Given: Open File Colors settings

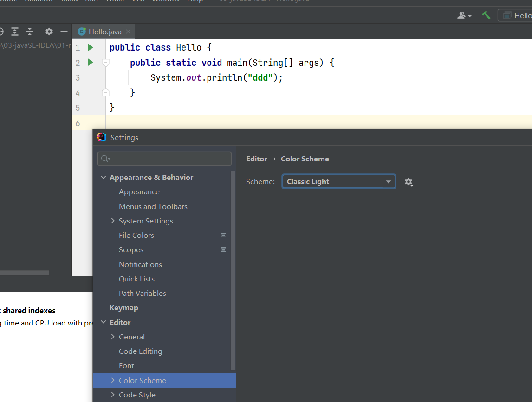Looking at the screenshot, I should 136,235.
